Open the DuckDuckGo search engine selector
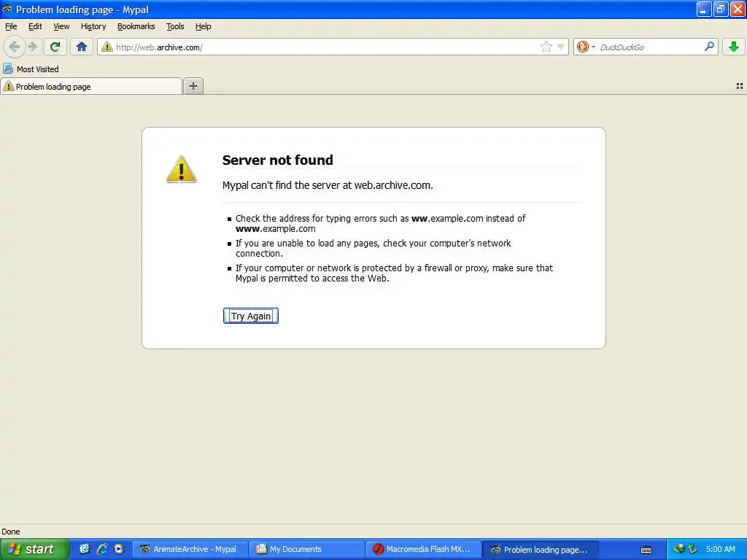The height and width of the screenshot is (560, 747). click(586, 47)
